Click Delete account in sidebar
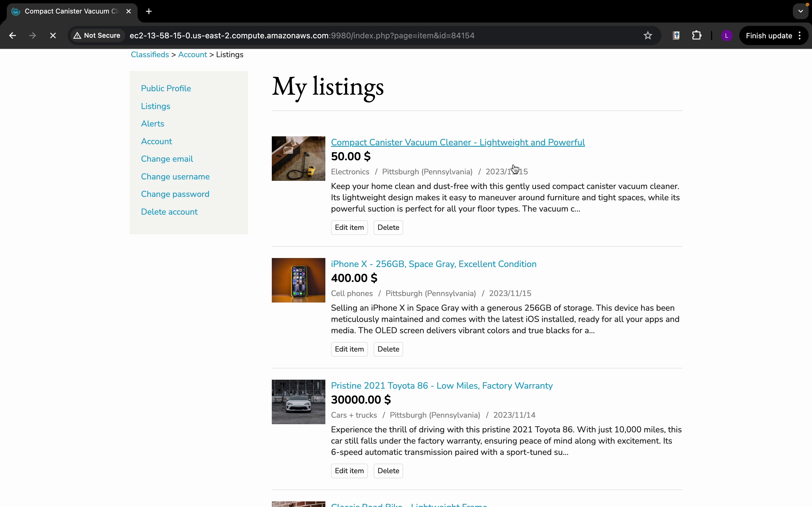Screen dimensions: 812x507 tap(169, 212)
